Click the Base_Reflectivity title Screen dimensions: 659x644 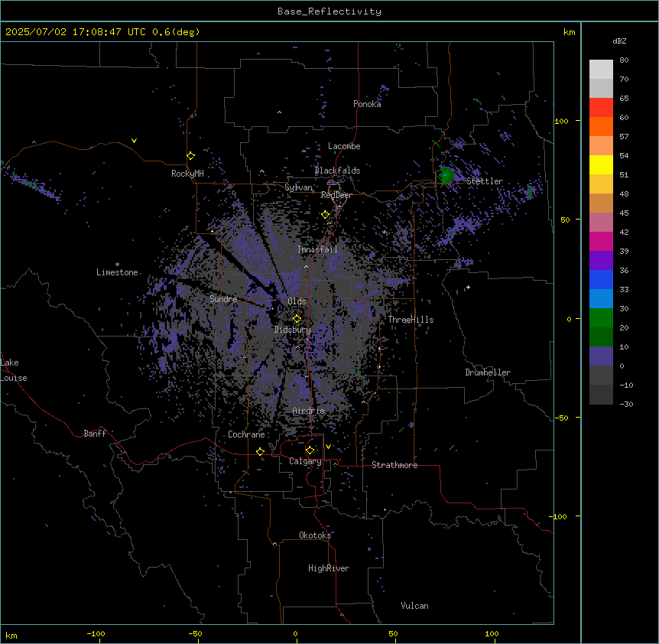tap(329, 11)
